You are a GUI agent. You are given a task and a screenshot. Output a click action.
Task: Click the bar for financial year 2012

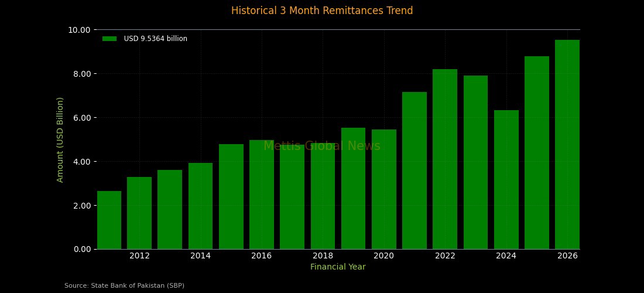point(139,213)
